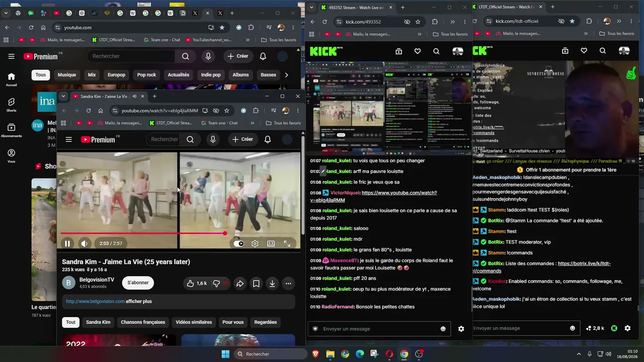Expand bookmarks overflow in Kick 493352 window

coord(420,34)
